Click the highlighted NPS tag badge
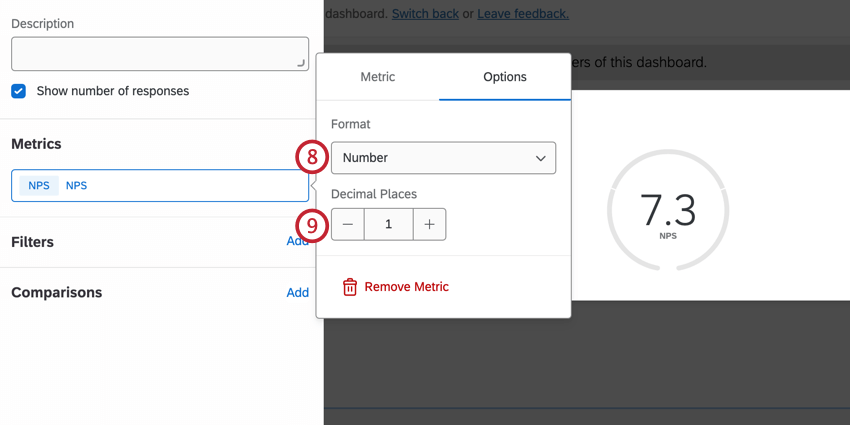 pos(39,185)
